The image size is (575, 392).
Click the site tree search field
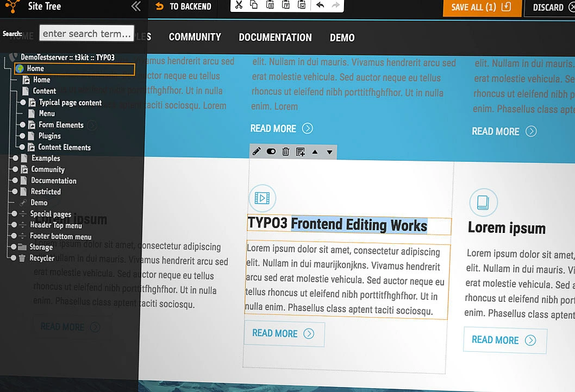(86, 34)
